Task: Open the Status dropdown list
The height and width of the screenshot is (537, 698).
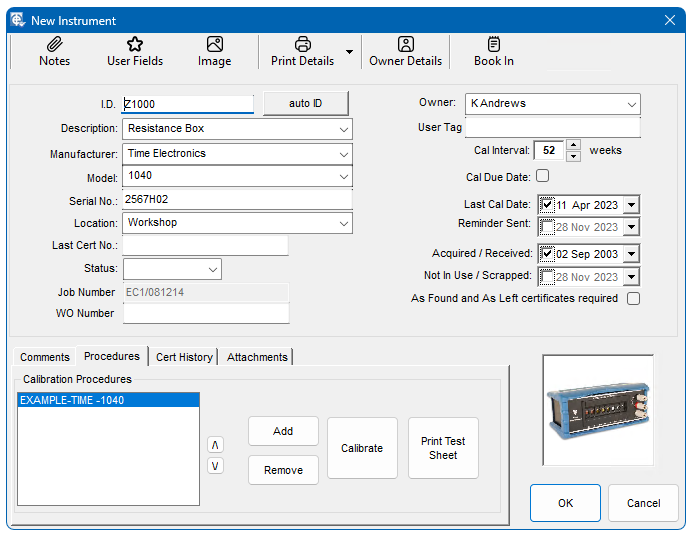Action: [x=212, y=269]
